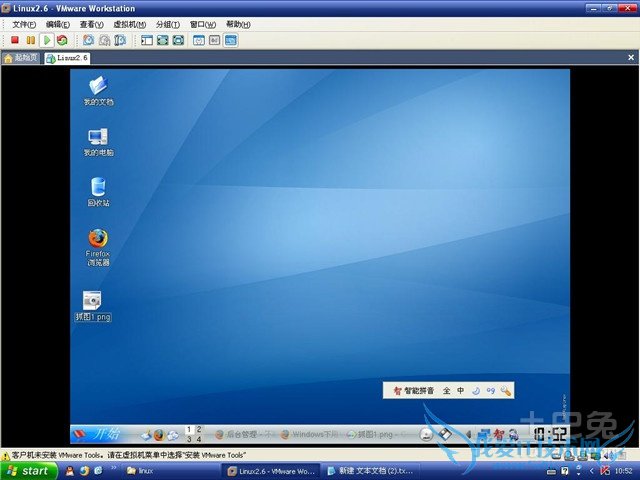Image resolution: width=640 pixels, height=480 pixels.
Task: Activate Linux2.6 - VMware Wo... taskbar button
Action: coord(272,471)
